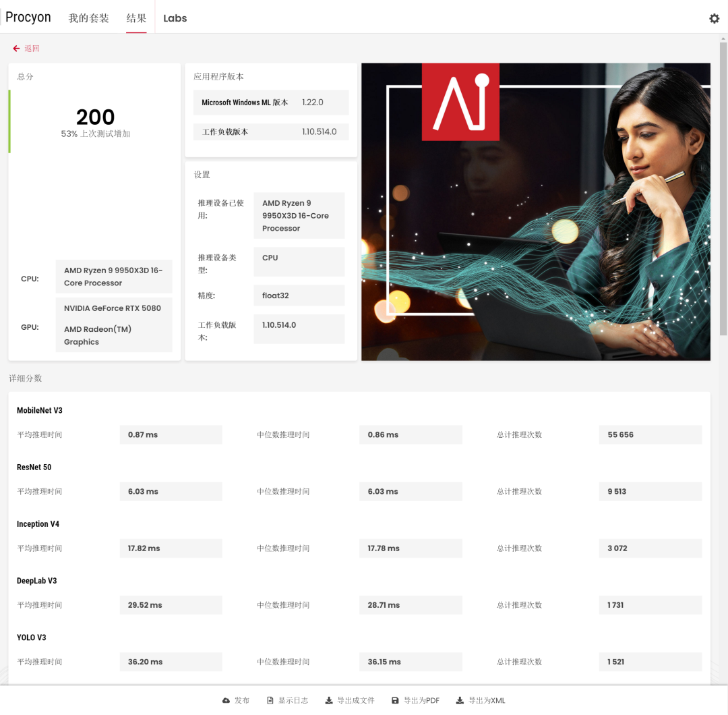Click 精度 value float32
This screenshot has height=715, width=728.
coord(299,295)
